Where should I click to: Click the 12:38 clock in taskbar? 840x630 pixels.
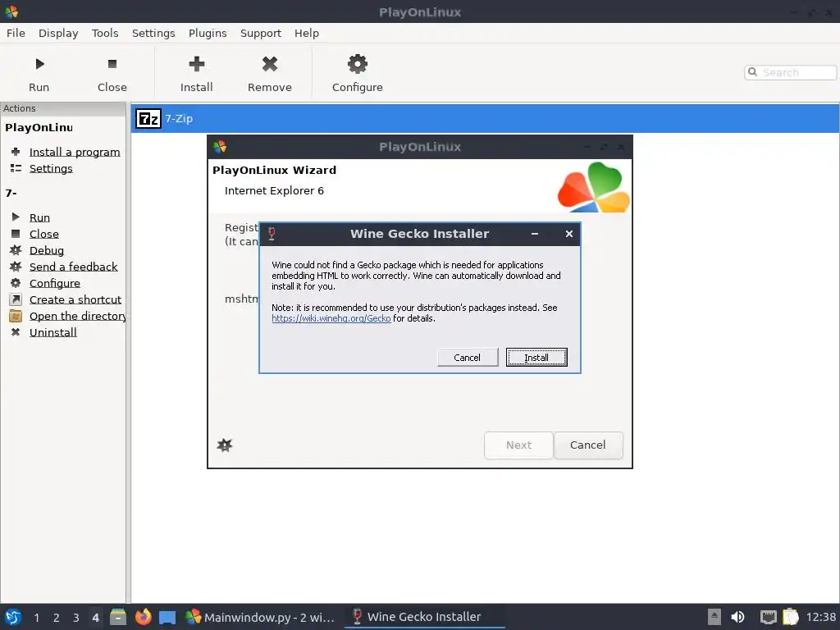click(x=820, y=617)
